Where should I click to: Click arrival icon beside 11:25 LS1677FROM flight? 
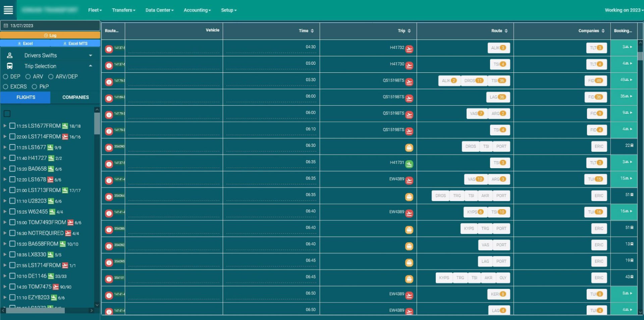click(65, 126)
